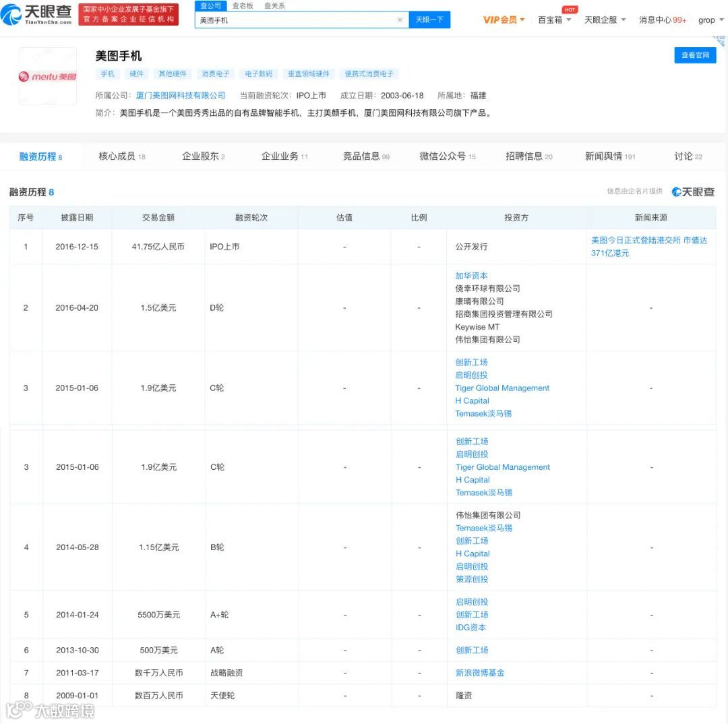Click the 天眼一下 search button
The width and height of the screenshot is (728, 724).
pyautogui.click(x=429, y=20)
